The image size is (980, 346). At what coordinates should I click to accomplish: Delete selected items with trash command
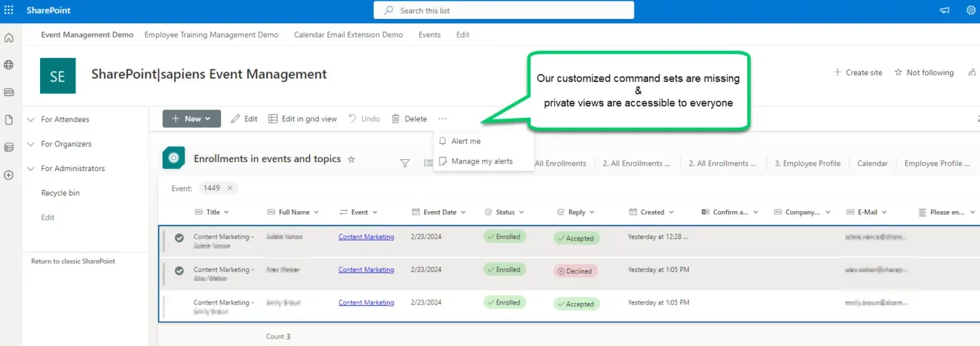[409, 119]
